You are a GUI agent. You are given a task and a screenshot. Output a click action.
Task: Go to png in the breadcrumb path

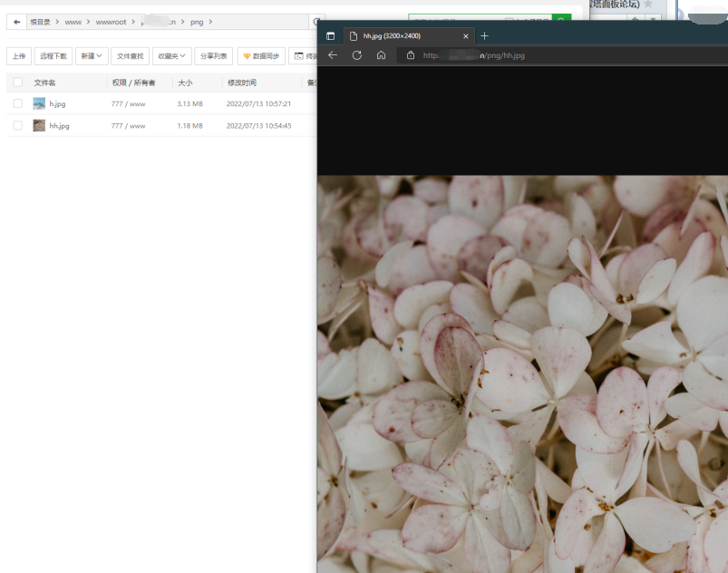[x=197, y=22]
